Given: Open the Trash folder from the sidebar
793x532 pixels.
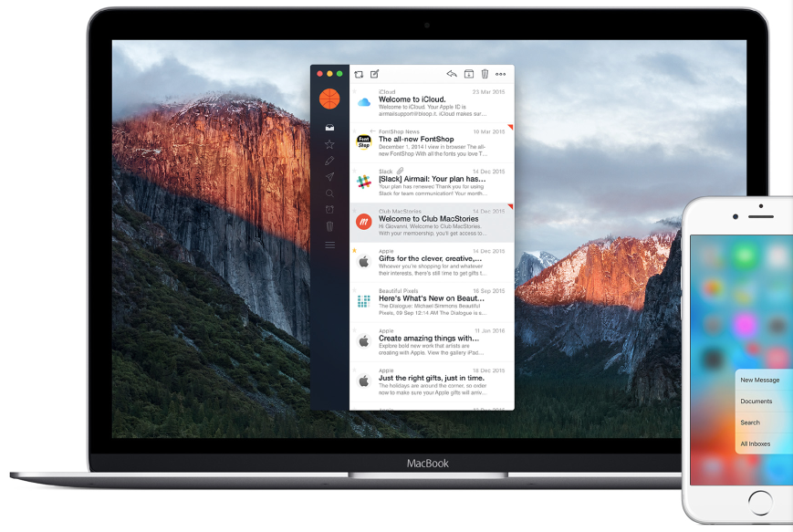Looking at the screenshot, I should (329, 226).
